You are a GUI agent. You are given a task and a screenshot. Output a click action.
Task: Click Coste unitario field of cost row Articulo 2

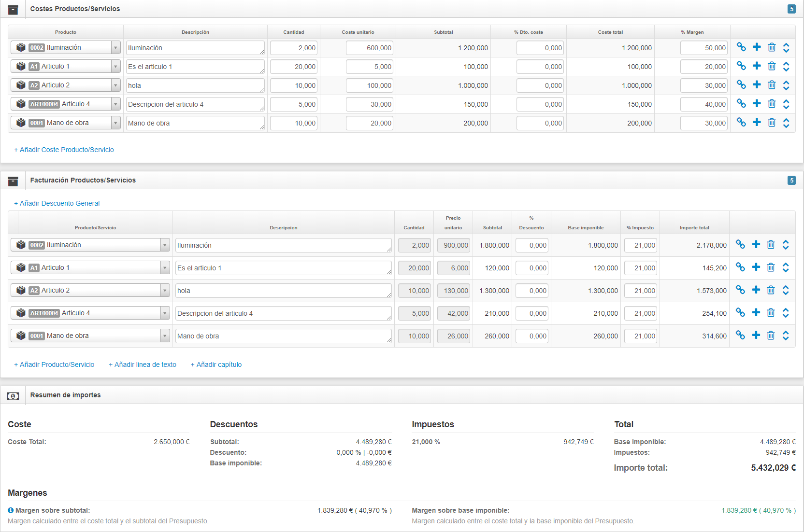pyautogui.click(x=370, y=85)
